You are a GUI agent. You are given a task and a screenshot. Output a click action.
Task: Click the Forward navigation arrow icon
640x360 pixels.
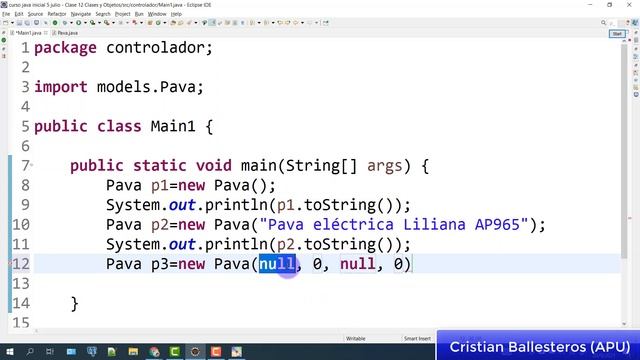pos(309,23)
